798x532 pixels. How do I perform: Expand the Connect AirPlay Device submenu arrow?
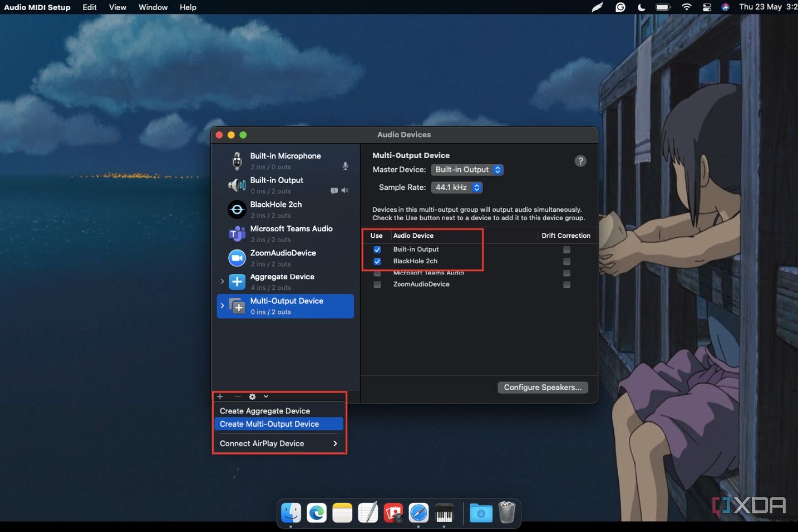tap(335, 443)
